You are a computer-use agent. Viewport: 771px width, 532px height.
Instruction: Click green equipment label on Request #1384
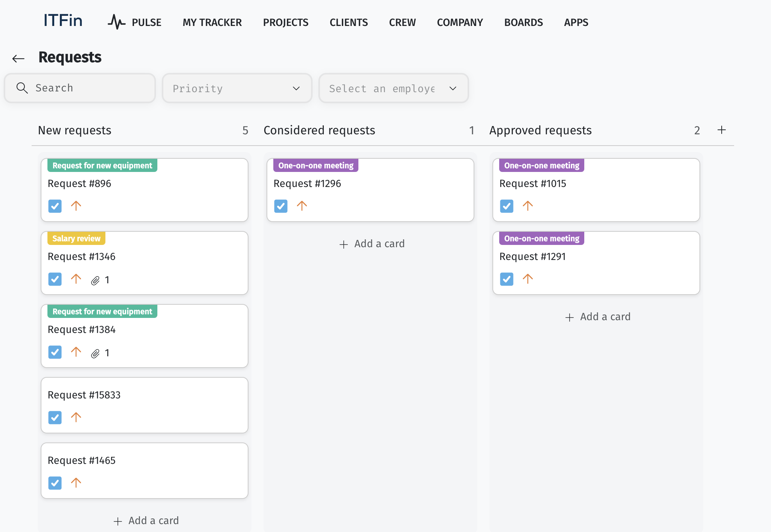pyautogui.click(x=102, y=312)
